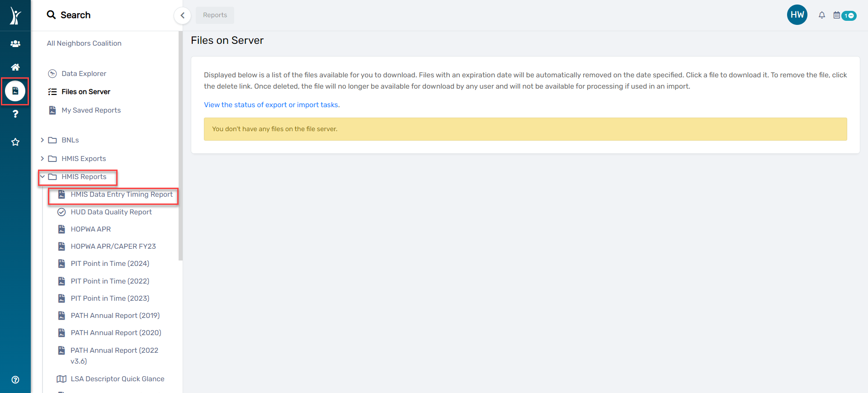The height and width of the screenshot is (393, 868).
Task: Click the HW user avatar
Action: pos(797,15)
